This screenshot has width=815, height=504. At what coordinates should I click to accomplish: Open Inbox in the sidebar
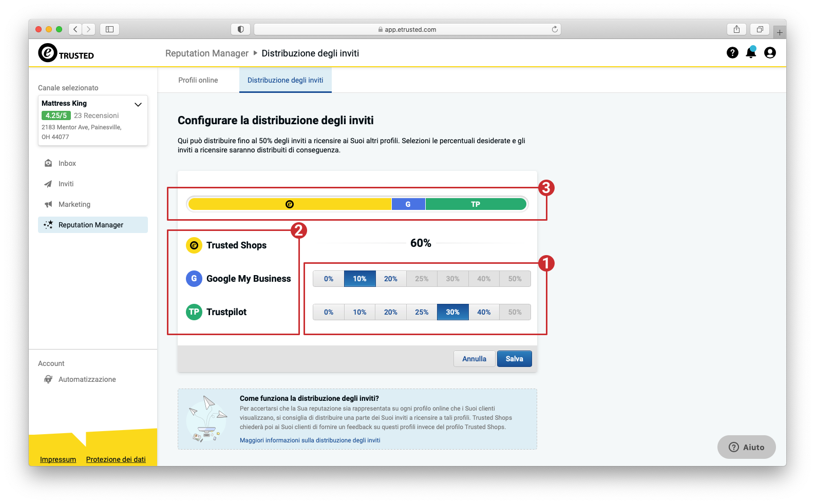tap(93, 163)
